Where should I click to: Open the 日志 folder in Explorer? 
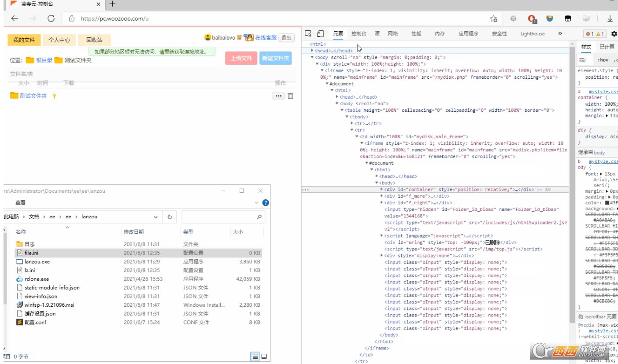coord(30,244)
